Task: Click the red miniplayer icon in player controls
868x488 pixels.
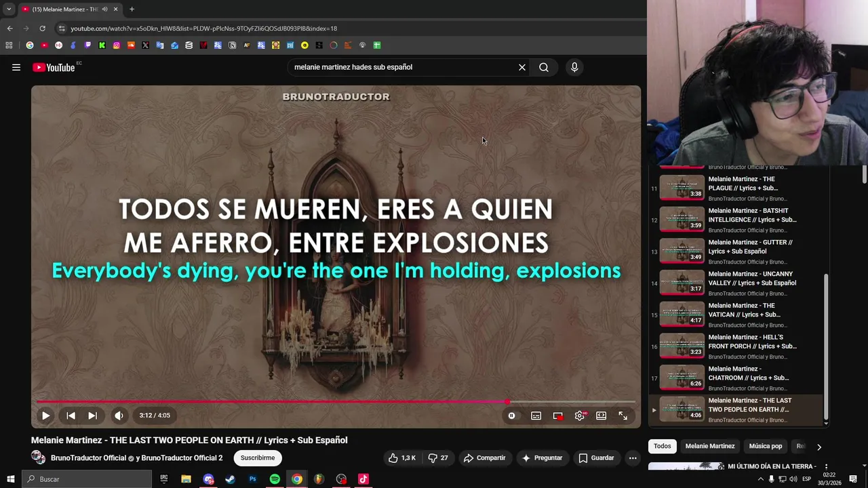Action: (557, 415)
